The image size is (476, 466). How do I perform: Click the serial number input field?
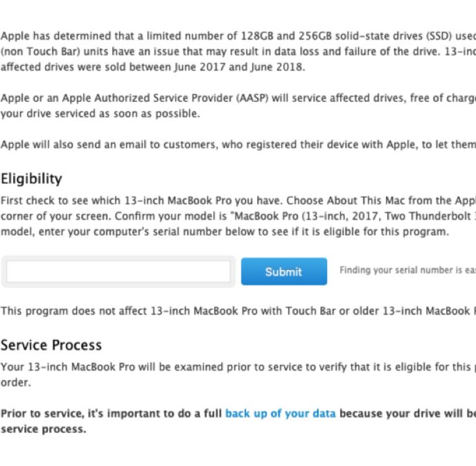118,271
